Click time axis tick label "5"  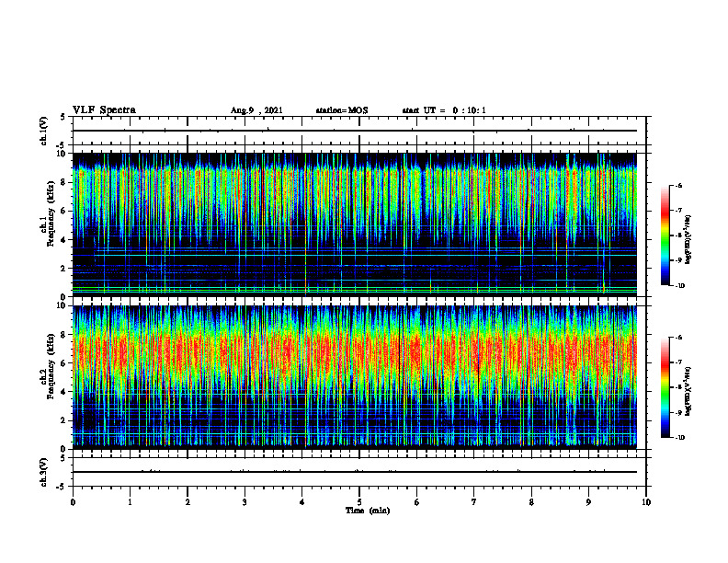pyautogui.click(x=359, y=502)
